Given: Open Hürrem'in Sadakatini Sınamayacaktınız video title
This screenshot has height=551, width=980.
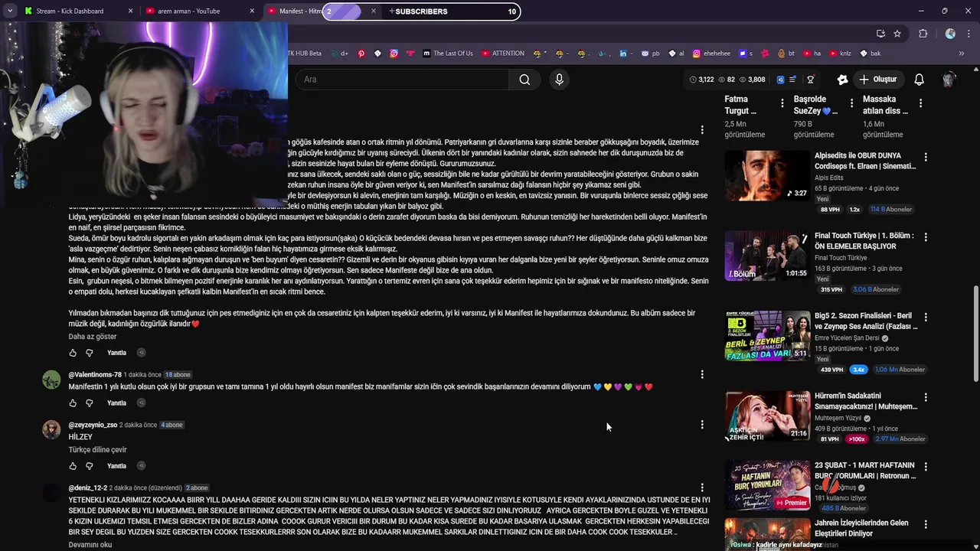Looking at the screenshot, I should (864, 401).
